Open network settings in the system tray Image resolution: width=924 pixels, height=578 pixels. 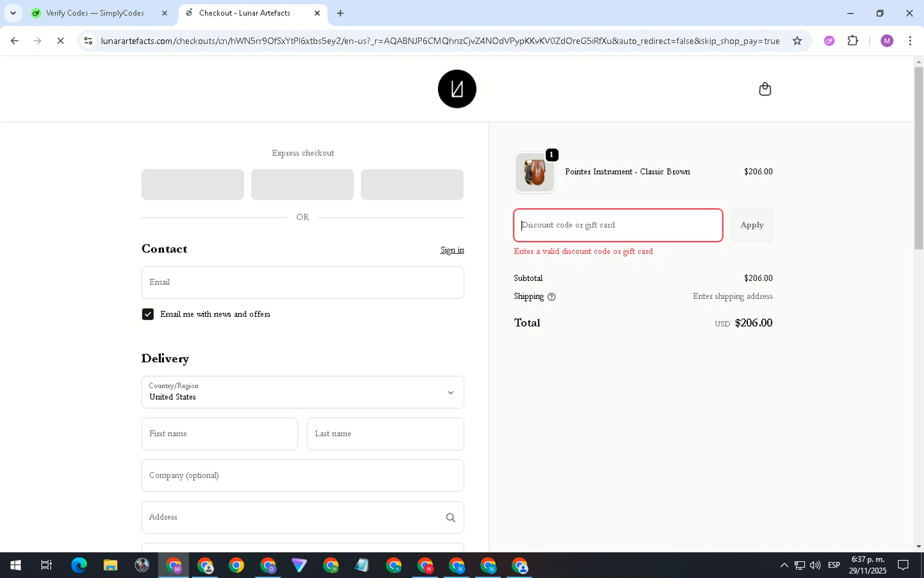(x=800, y=565)
